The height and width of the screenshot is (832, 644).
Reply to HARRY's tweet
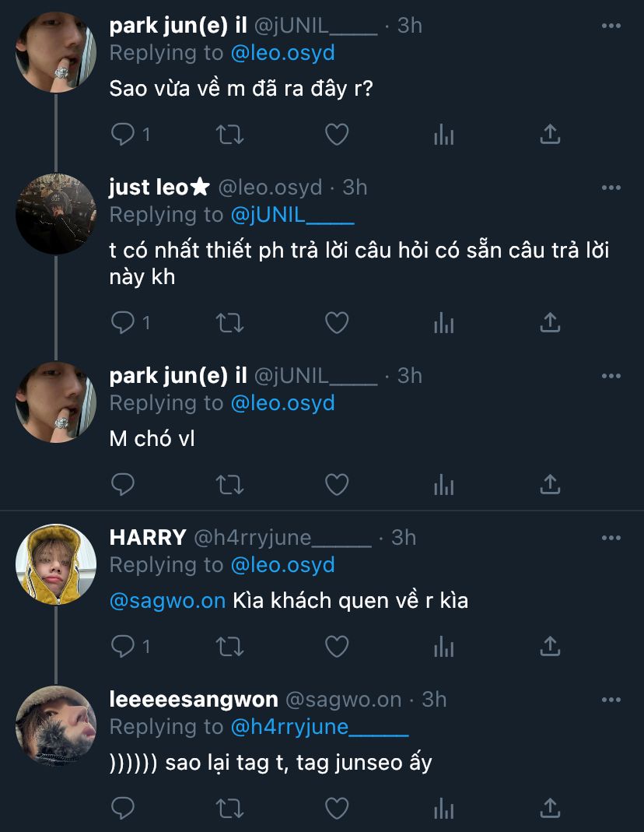(124, 646)
